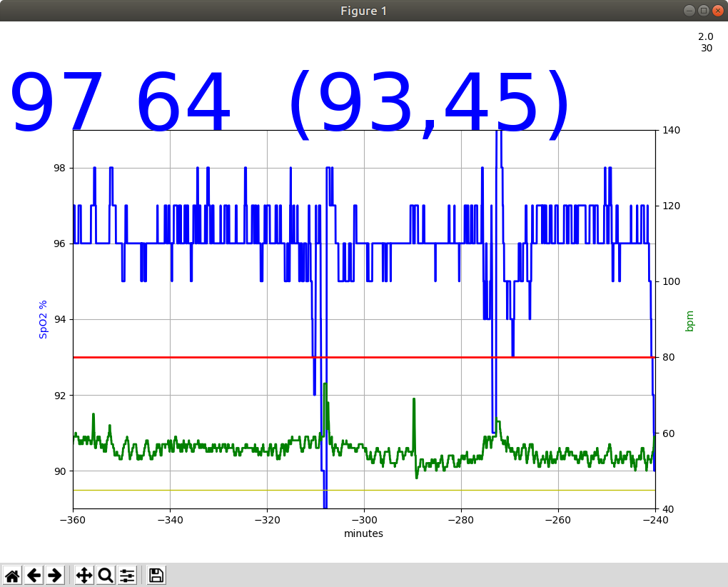Open the subplot configuration dialog

(127, 574)
